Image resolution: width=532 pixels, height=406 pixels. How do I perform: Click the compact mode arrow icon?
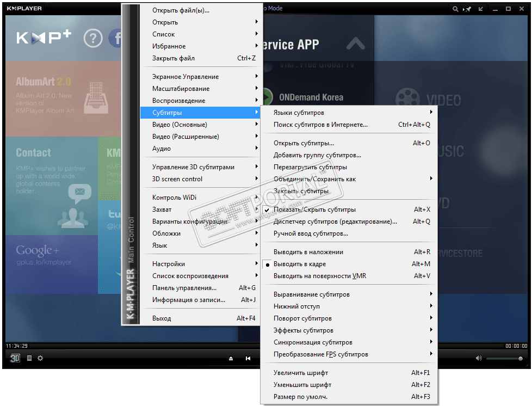(x=481, y=9)
